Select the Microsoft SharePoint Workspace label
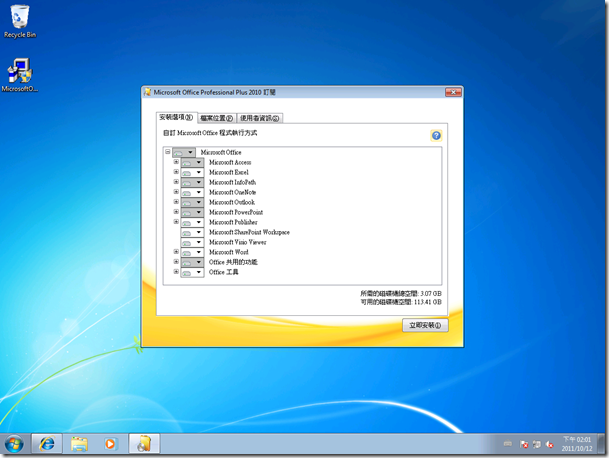This screenshot has width=609, height=458. (249, 232)
